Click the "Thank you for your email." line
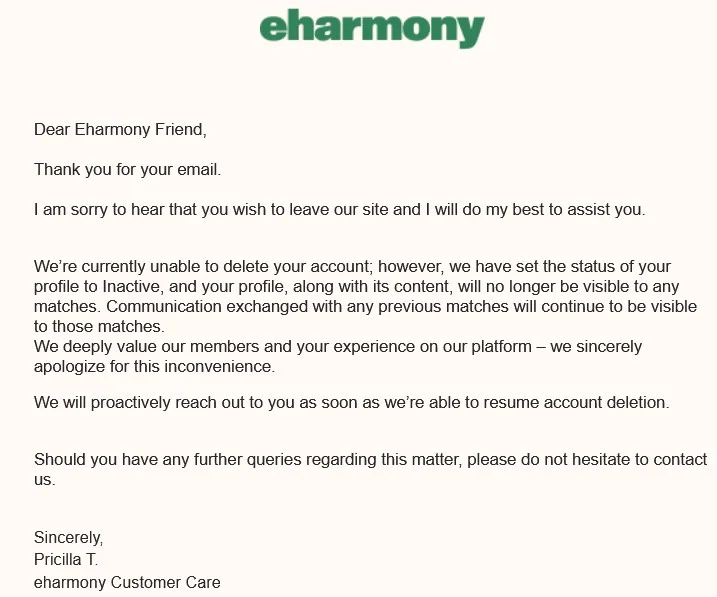 point(127,169)
